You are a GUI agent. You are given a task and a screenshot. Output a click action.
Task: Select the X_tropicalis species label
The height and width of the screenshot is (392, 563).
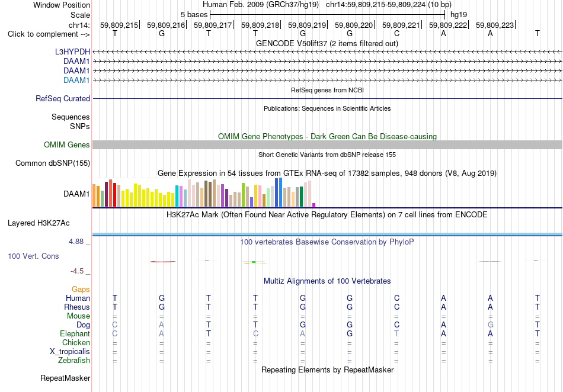click(70, 352)
